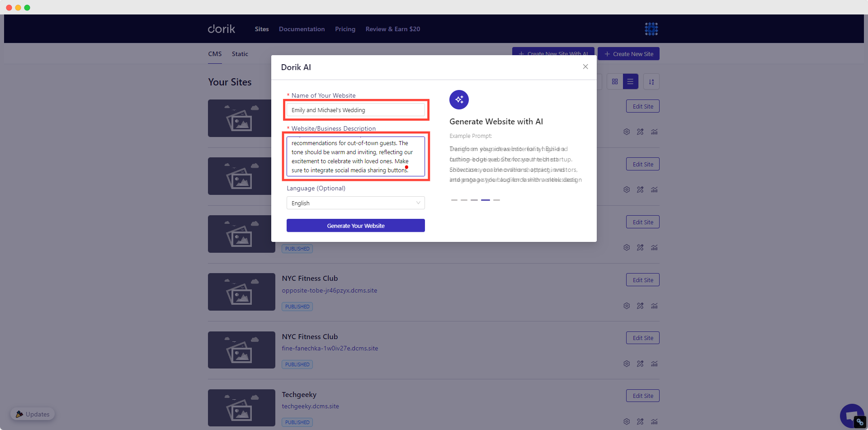Click the Dorik AI dialog title

[296, 67]
